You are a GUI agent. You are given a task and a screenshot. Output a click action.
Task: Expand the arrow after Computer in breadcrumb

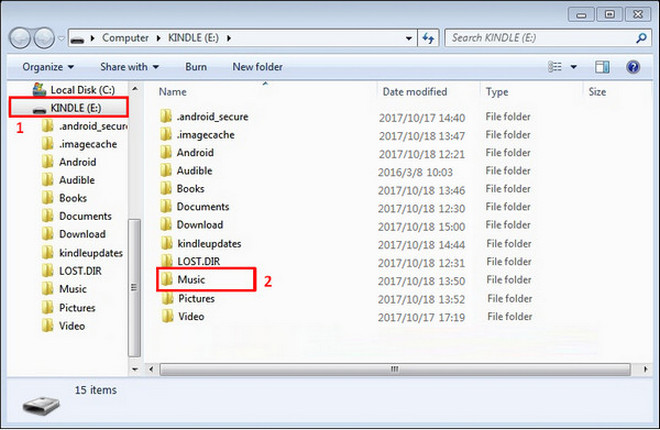point(158,38)
